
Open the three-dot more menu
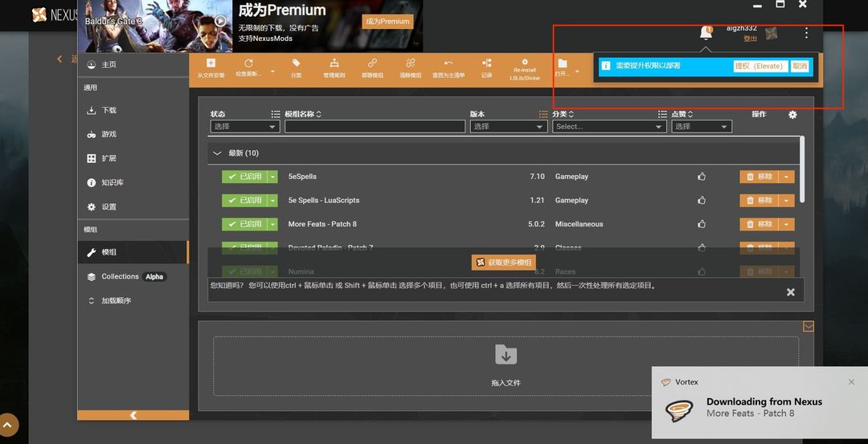(806, 33)
